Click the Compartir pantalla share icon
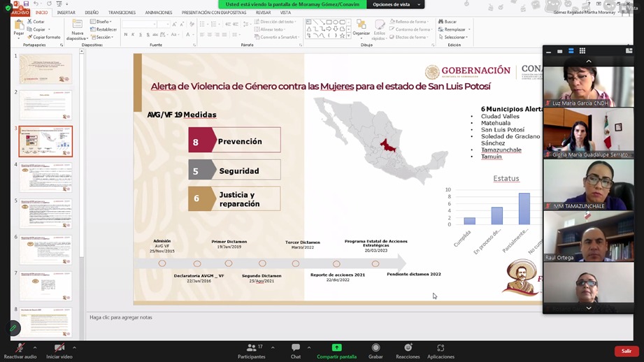The image size is (644, 362). tap(336, 347)
